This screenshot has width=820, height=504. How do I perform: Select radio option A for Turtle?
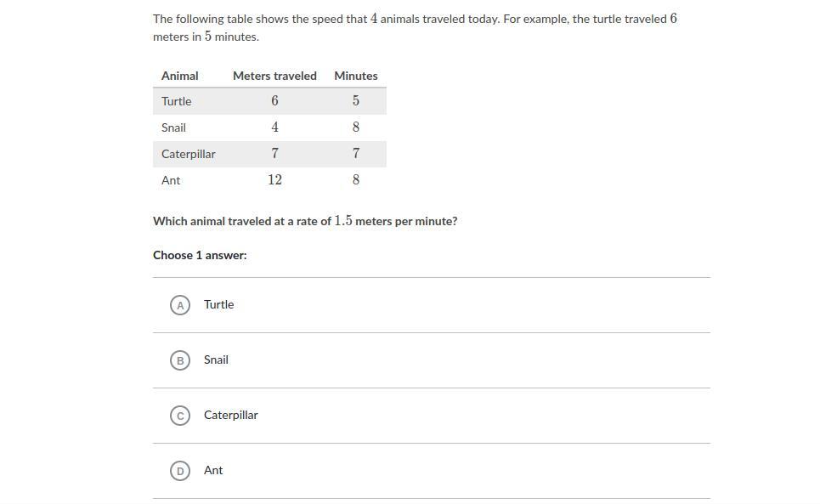180,304
